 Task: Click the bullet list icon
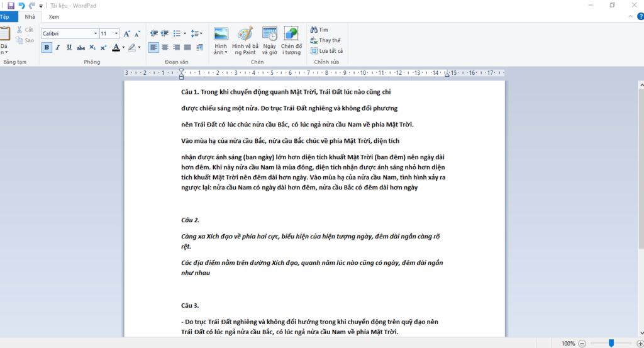point(177,34)
